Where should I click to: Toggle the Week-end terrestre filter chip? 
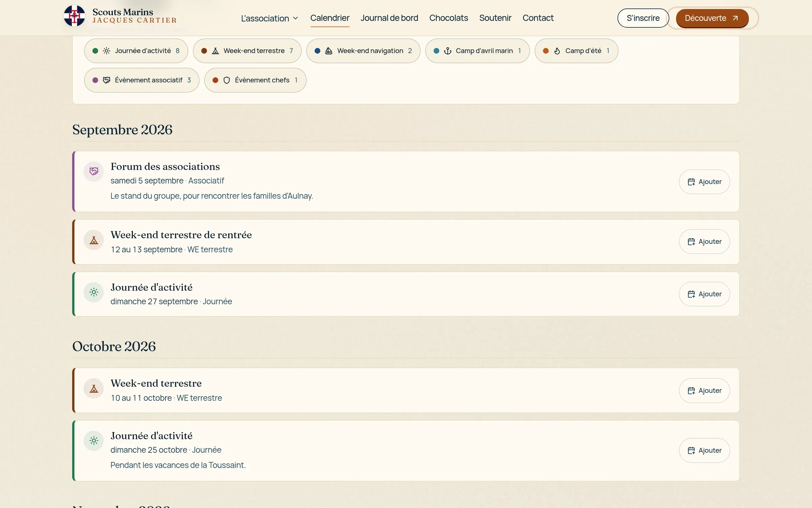click(247, 51)
